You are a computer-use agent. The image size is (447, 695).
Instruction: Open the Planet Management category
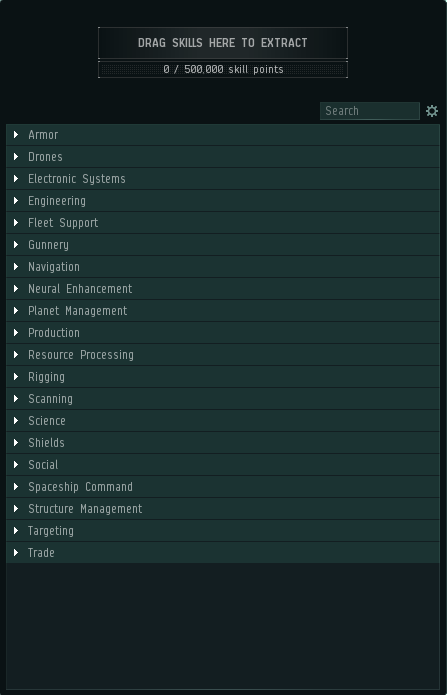click(x=223, y=311)
